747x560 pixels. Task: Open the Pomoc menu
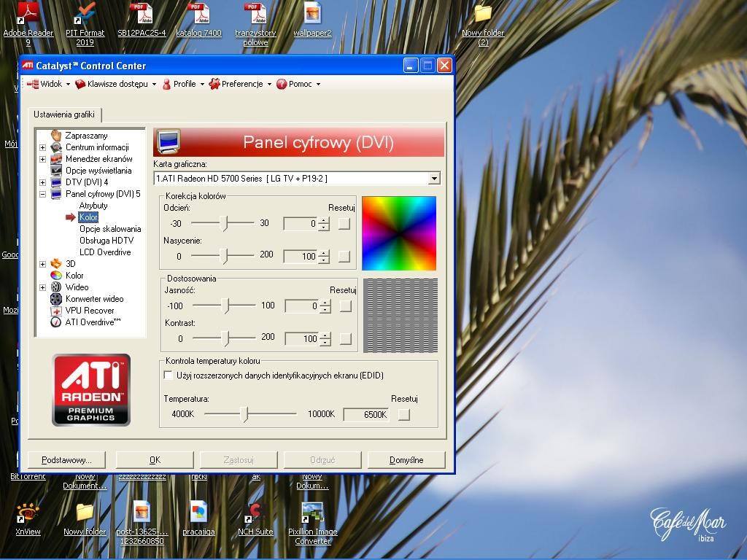(298, 84)
